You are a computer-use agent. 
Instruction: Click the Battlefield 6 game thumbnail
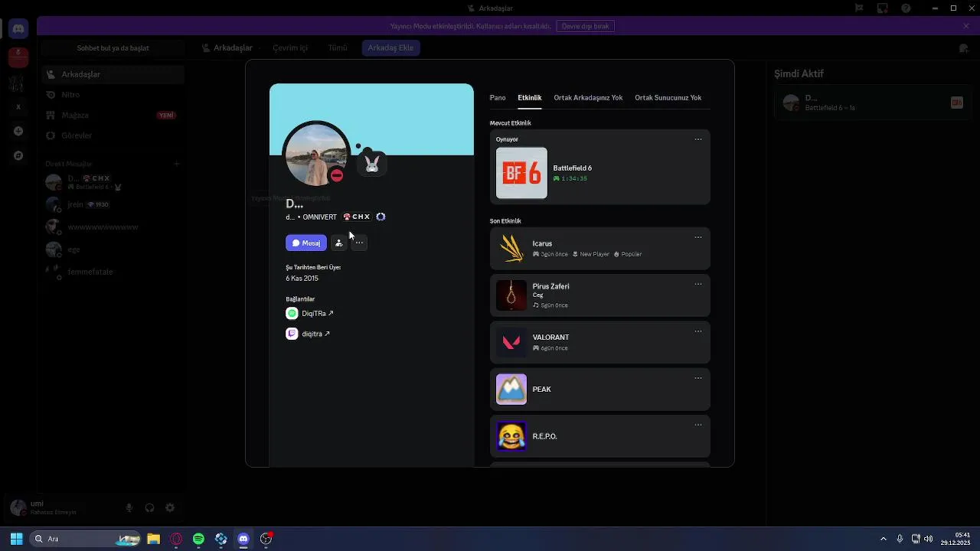pyautogui.click(x=521, y=173)
